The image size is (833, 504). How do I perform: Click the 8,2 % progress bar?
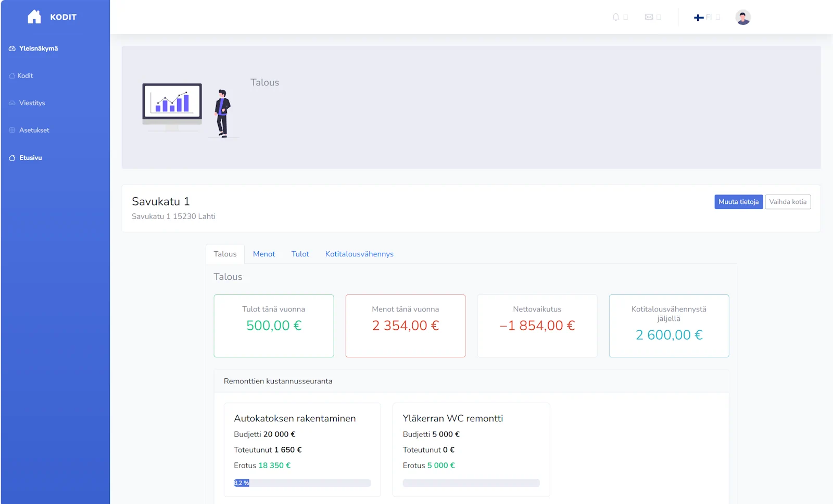click(x=302, y=483)
